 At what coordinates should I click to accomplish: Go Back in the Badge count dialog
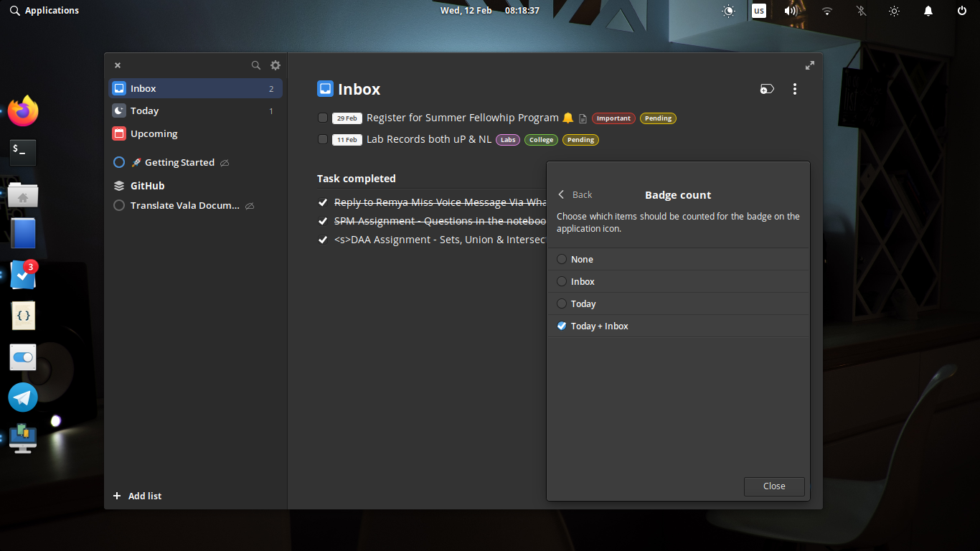(575, 194)
